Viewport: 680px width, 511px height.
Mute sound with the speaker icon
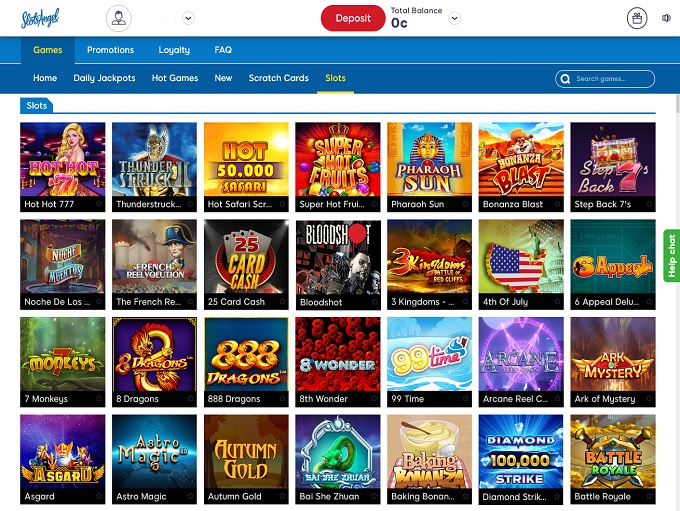click(666, 18)
